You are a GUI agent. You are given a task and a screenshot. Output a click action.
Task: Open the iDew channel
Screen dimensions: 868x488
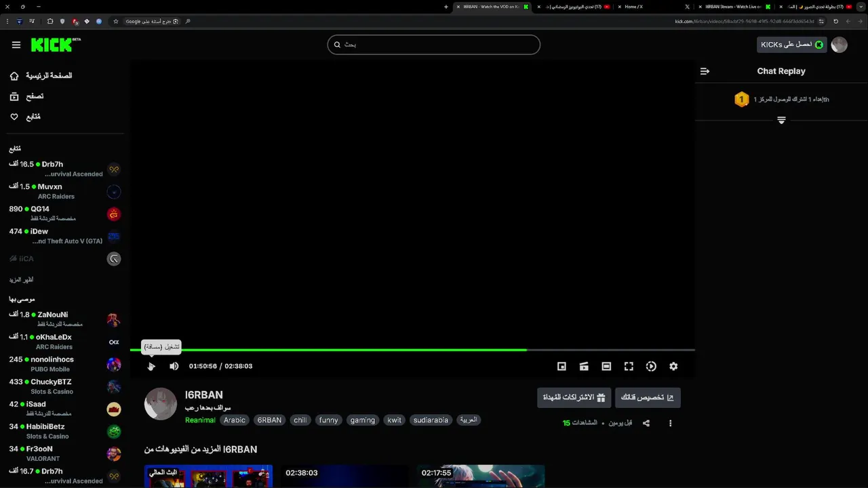pos(65,236)
